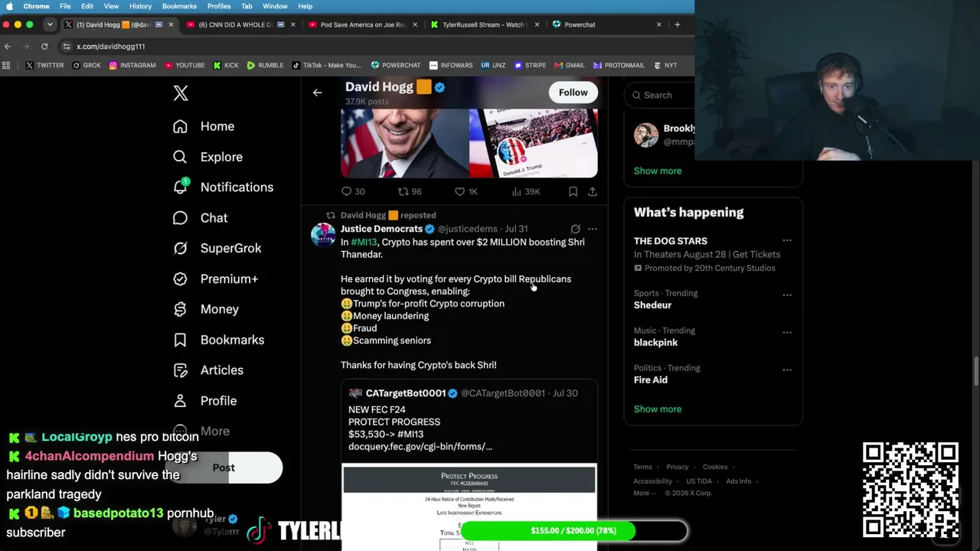Click Show more under Brooklyn suggestion
Image resolution: width=980 pixels, height=551 pixels.
point(658,171)
